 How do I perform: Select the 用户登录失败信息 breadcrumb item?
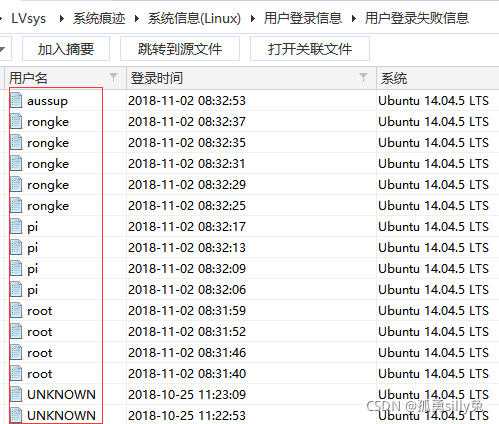[417, 18]
